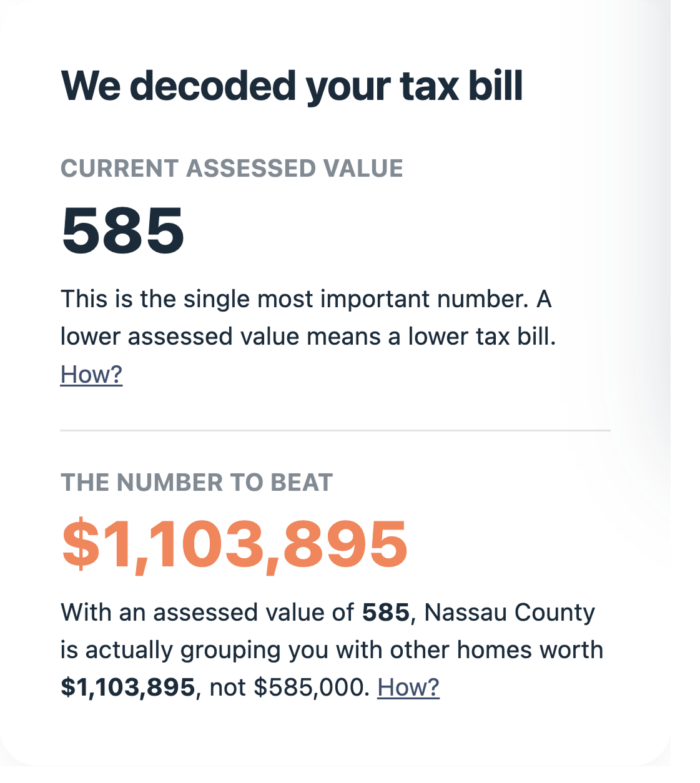
Task: Open the How? link below the number to beat
Action: (x=409, y=687)
